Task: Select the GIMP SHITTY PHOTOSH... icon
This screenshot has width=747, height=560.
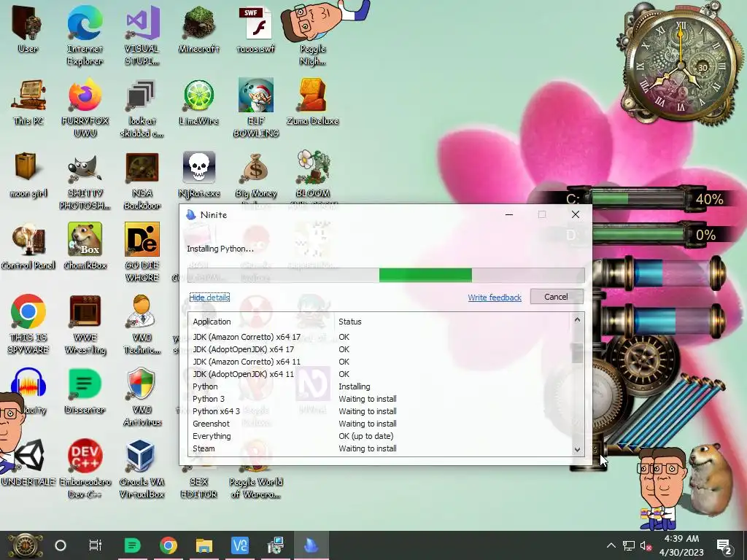Action: (x=85, y=181)
